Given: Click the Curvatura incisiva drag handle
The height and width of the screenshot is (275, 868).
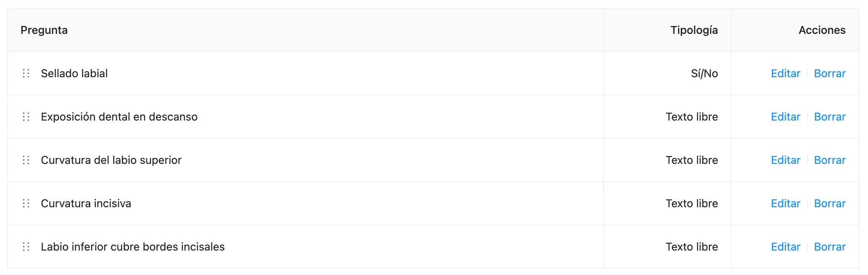Looking at the screenshot, I should [x=26, y=203].
